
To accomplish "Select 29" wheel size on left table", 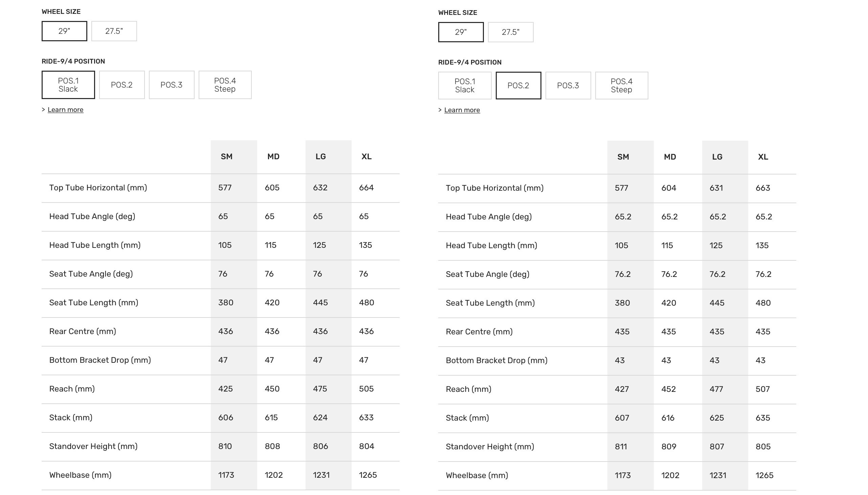I will click(64, 31).
